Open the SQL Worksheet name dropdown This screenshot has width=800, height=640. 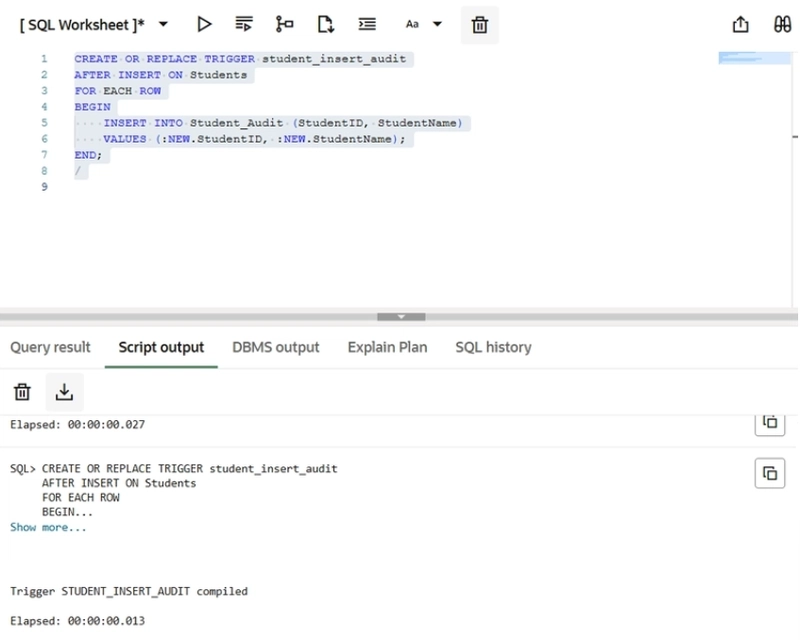tap(163, 24)
